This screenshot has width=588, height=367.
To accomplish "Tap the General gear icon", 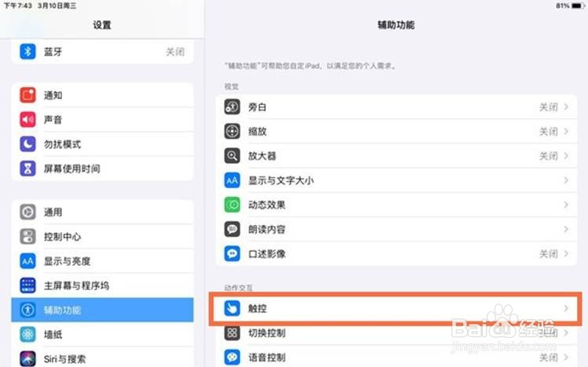I will tap(27, 212).
